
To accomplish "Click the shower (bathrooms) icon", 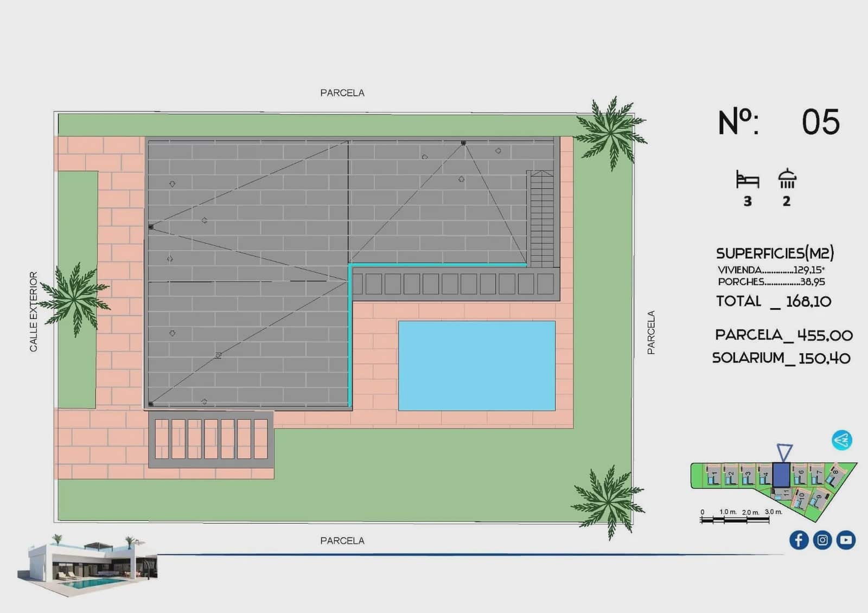I will click(787, 178).
